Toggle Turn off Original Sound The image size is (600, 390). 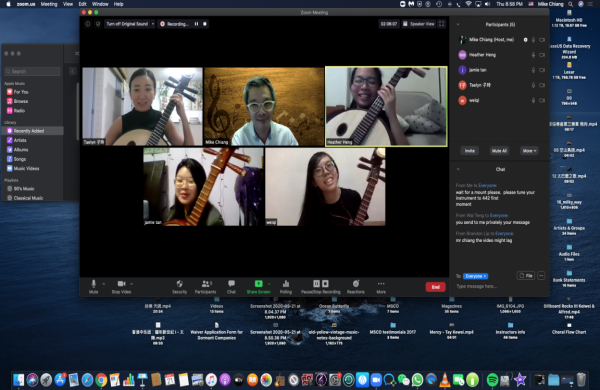[127, 24]
